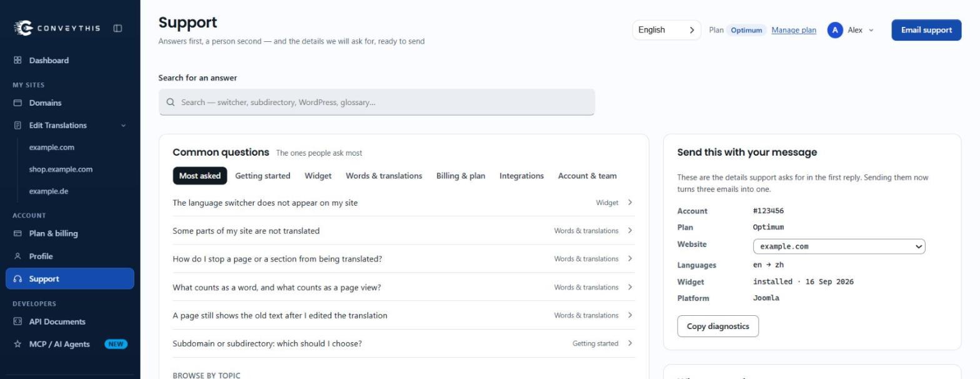The image size is (980, 379).
Task: Switch to the Integrations tab
Action: click(521, 176)
